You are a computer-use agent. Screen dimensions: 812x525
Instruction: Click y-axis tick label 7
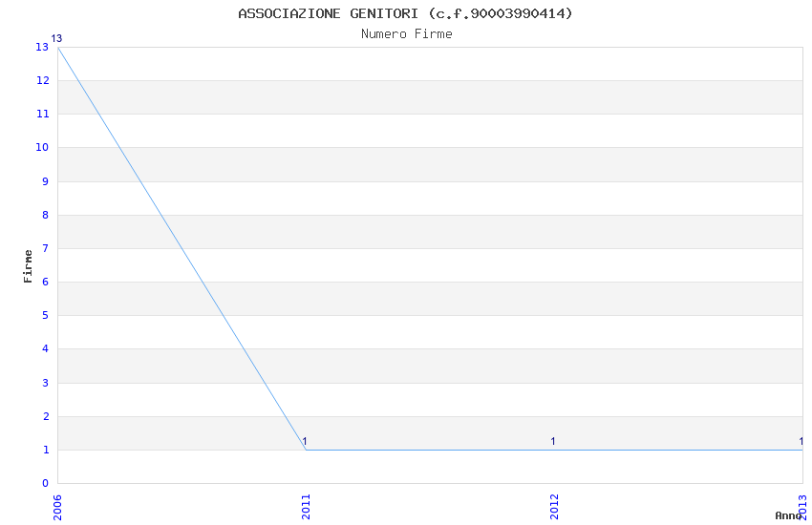46,248
